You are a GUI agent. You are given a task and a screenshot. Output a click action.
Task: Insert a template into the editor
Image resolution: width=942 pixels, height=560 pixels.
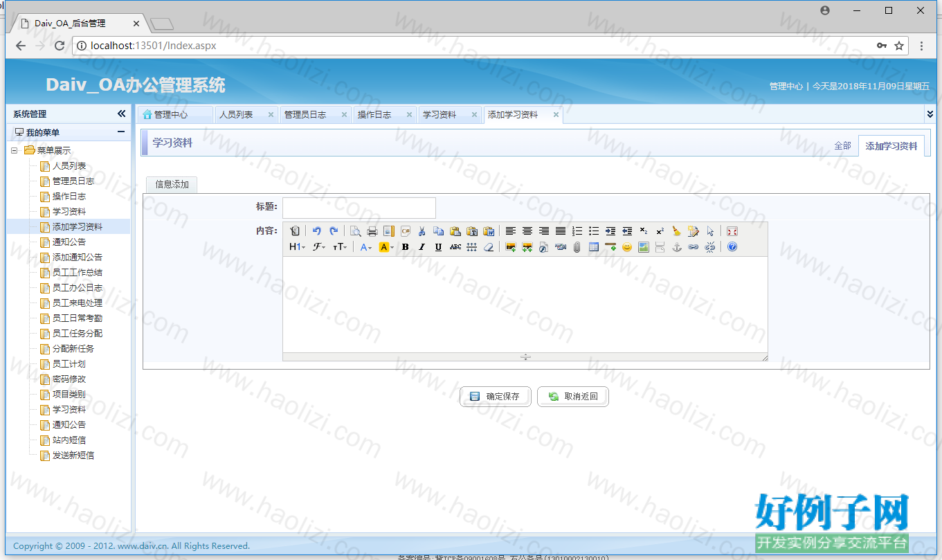pos(388,231)
